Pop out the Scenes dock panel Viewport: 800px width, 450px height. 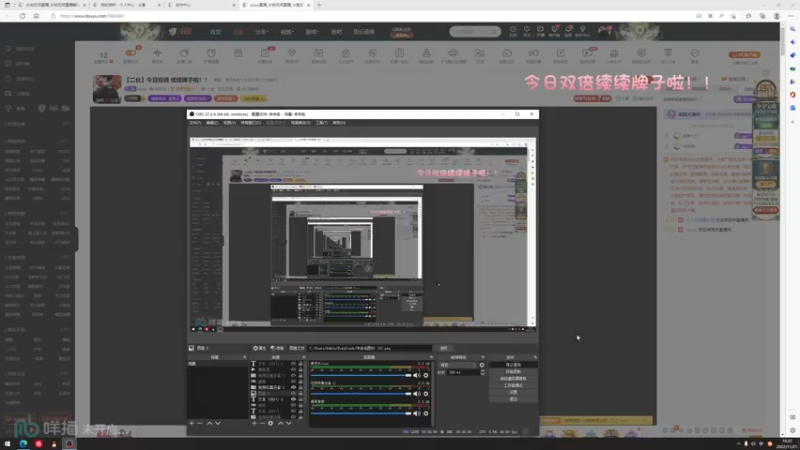coord(244,357)
